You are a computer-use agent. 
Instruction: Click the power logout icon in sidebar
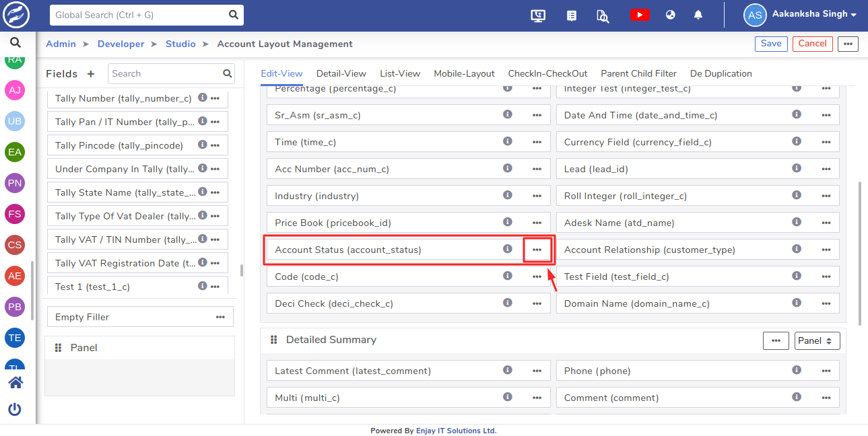coord(15,409)
